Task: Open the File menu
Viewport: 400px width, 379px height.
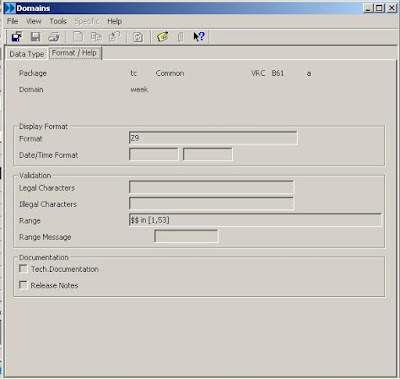Action: pos(12,21)
